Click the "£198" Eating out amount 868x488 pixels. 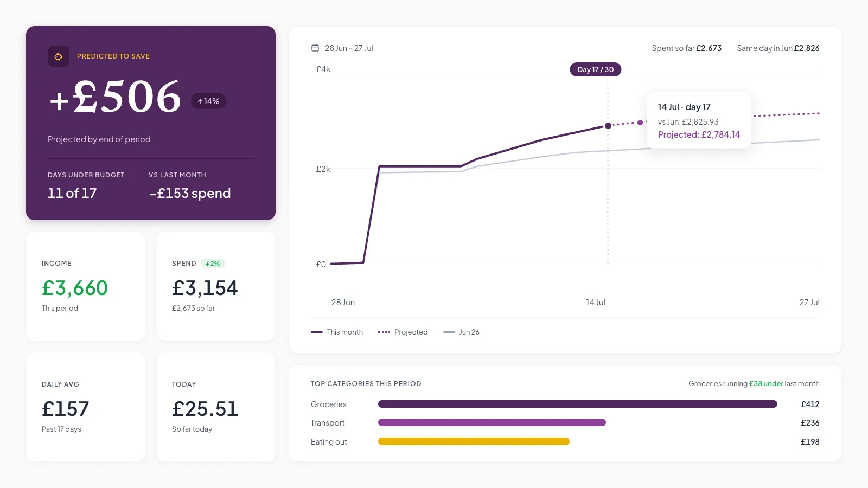point(810,442)
